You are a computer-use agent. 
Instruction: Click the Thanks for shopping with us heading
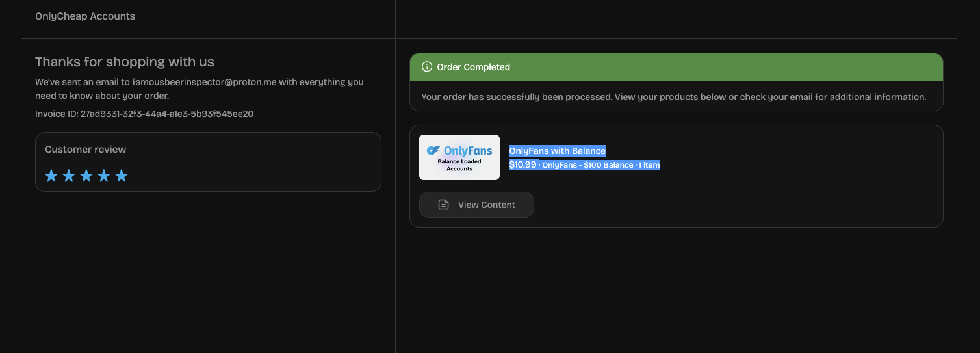coord(125,62)
